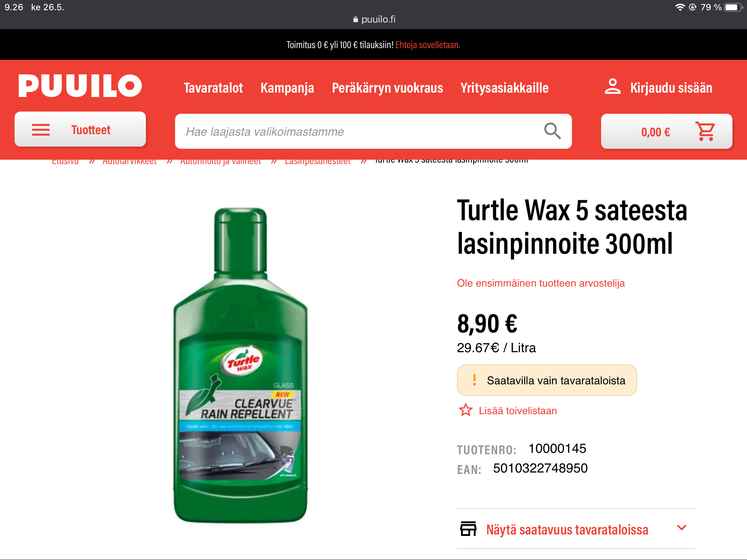The height and width of the screenshot is (560, 747).
Task: Click Ole ensimmäinen tuotteen arvostelija link
Action: (x=541, y=283)
